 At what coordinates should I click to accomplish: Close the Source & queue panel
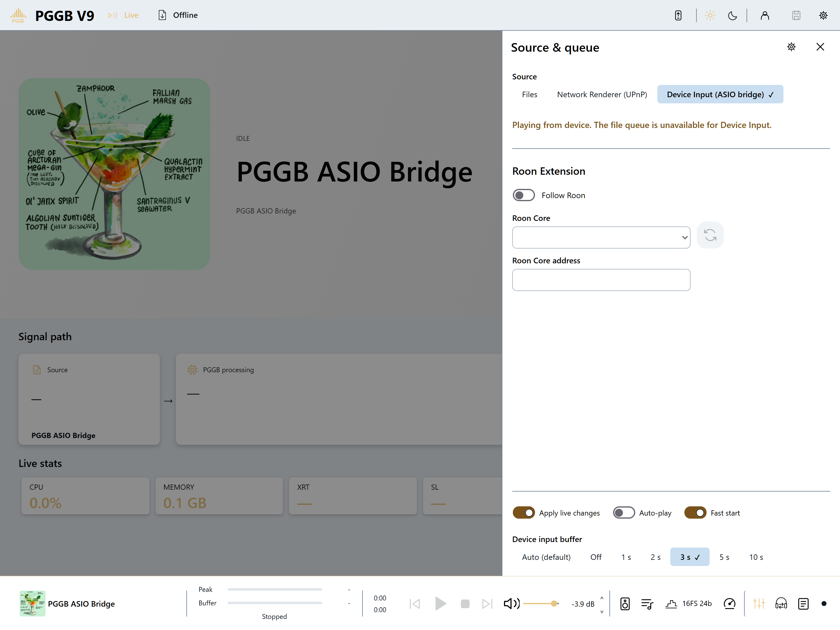click(820, 47)
